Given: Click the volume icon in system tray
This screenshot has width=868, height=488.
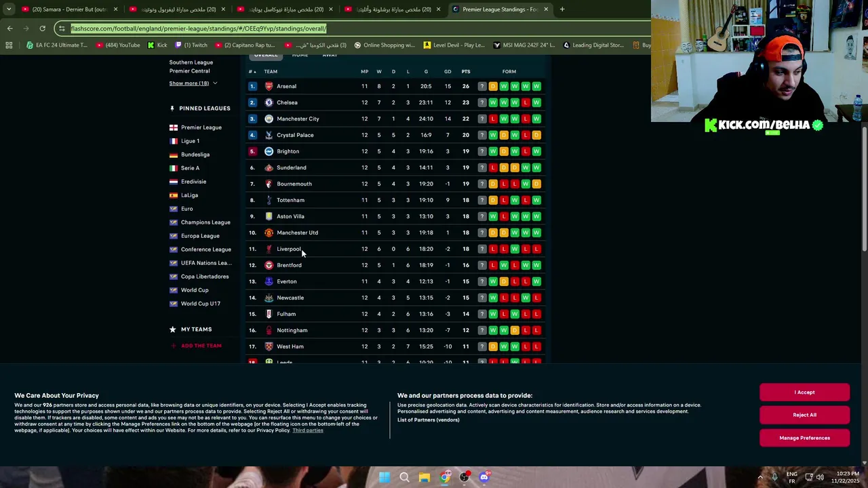Looking at the screenshot, I should [x=820, y=477].
